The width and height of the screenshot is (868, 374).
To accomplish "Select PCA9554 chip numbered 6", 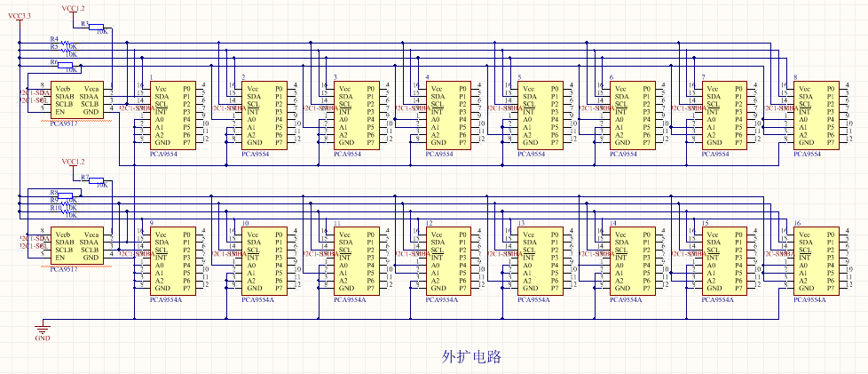I will click(x=632, y=115).
